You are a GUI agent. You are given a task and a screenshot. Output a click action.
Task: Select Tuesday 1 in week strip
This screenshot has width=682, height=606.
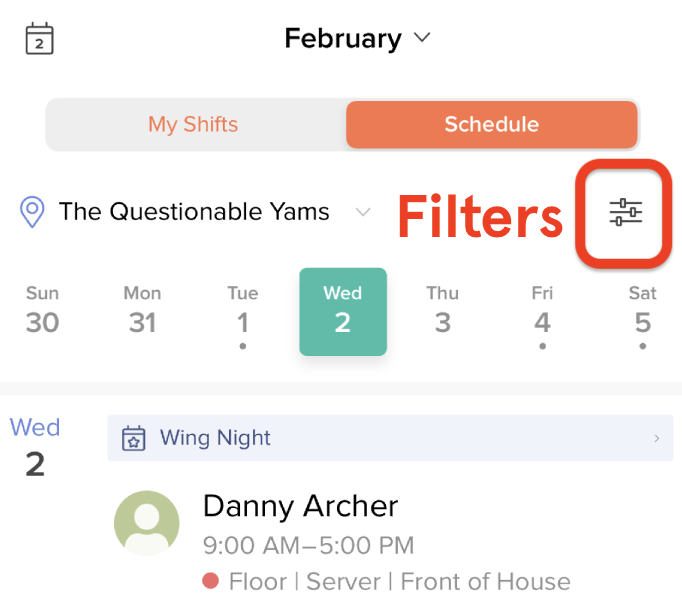(243, 314)
